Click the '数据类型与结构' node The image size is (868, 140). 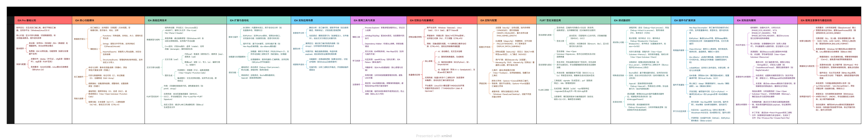pos(153,39)
